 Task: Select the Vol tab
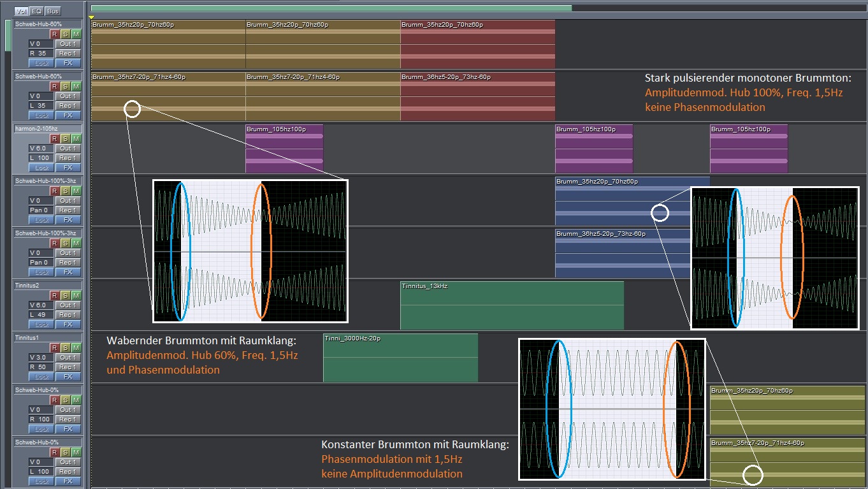[x=21, y=11]
